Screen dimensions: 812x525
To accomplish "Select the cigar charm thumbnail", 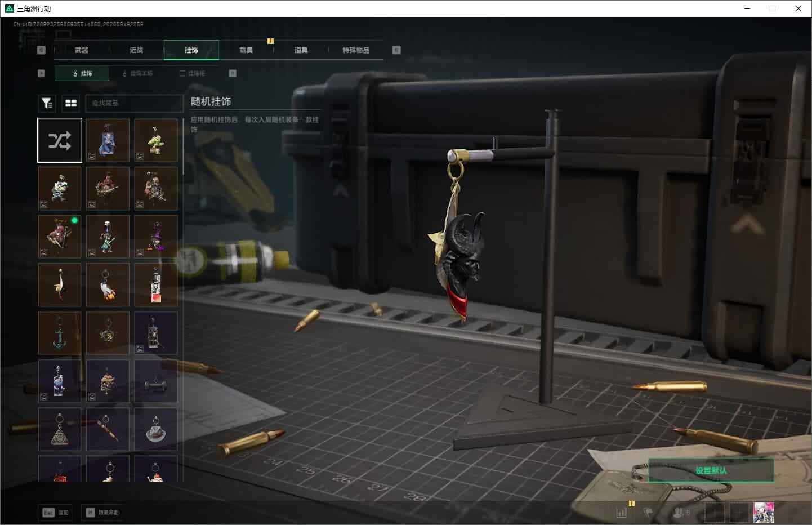I will point(108,429).
